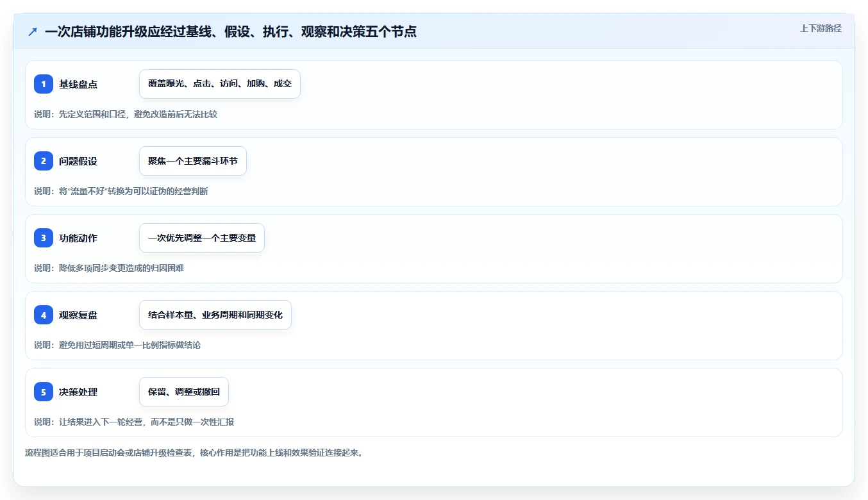Viewport: 868px width, 500px height.
Task: Click the 观察复盘 step title
Action: [x=78, y=315]
